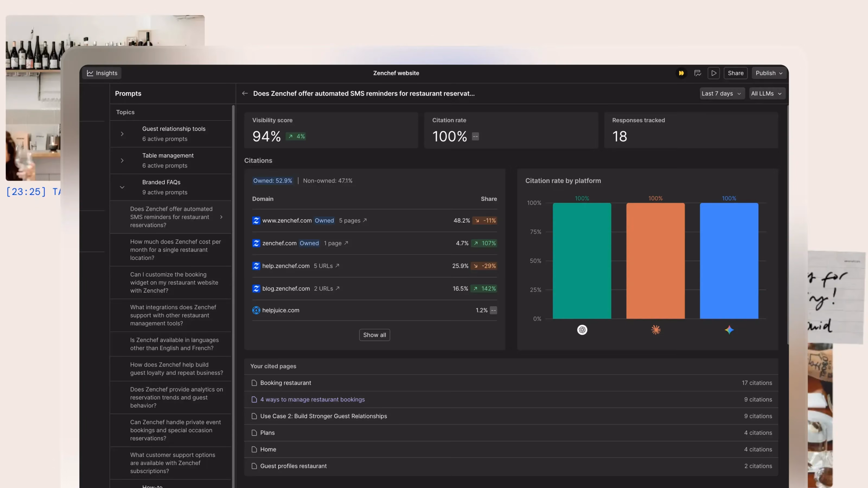Click the -11% share change badge
868x488 pixels.
tap(485, 220)
